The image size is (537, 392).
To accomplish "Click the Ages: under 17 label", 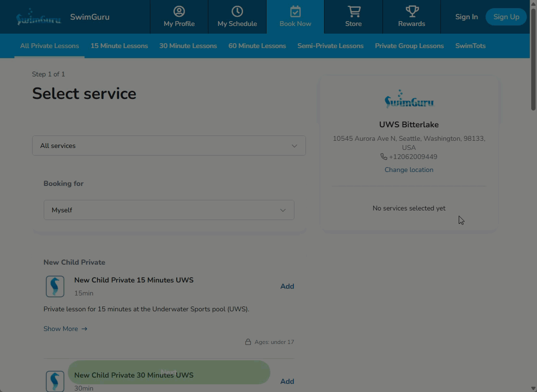I will click(x=274, y=342).
